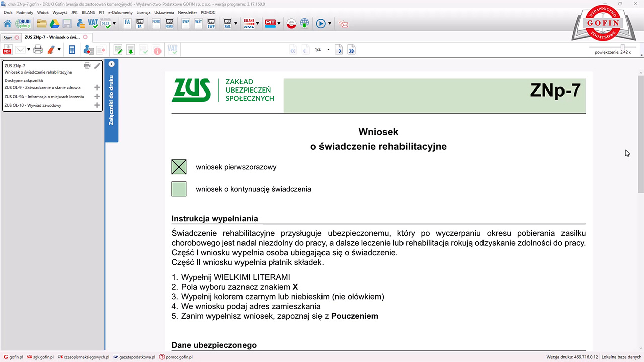Image resolution: width=644 pixels, height=362 pixels.
Task: Expand dropdown arrow next to bank account icon
Action: click(114, 23)
